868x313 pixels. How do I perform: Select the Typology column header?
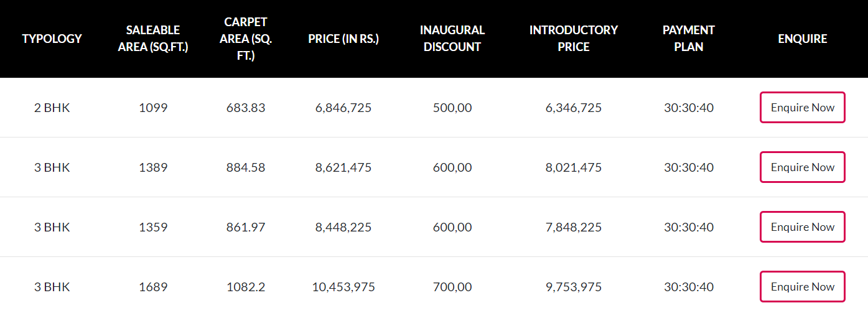point(52,39)
